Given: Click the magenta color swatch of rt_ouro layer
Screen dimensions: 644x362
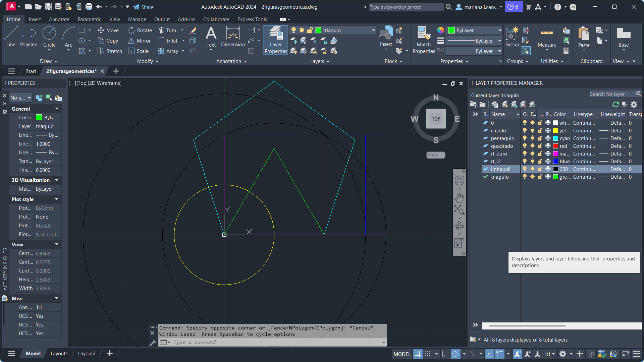Looking at the screenshot, I should tap(556, 154).
